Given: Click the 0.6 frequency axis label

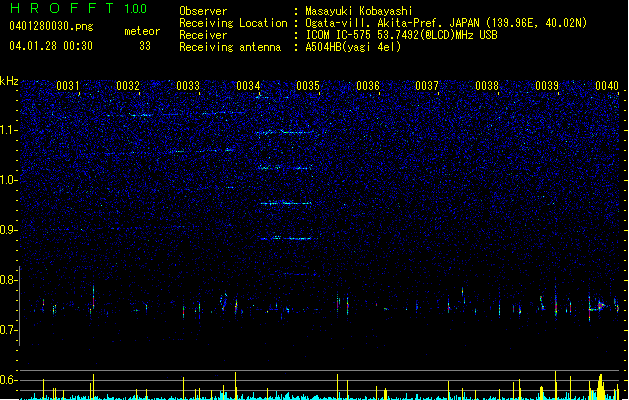Looking at the screenshot, I should click(9, 380).
